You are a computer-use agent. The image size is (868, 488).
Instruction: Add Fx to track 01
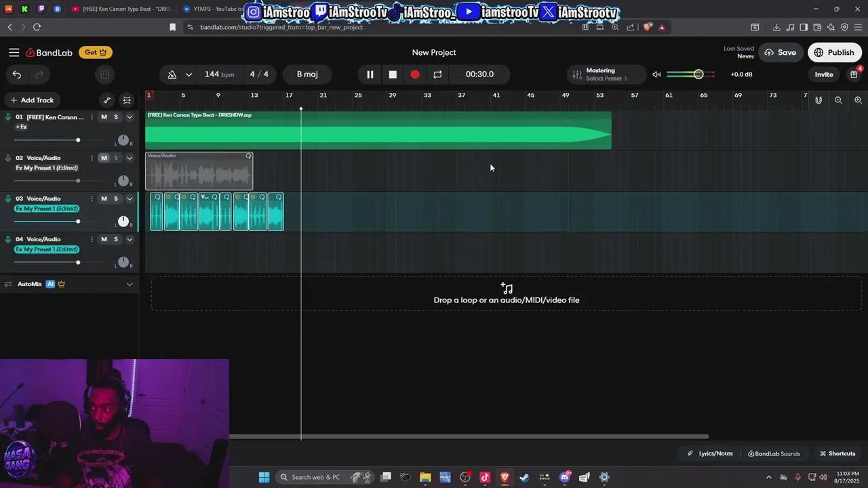click(x=21, y=127)
